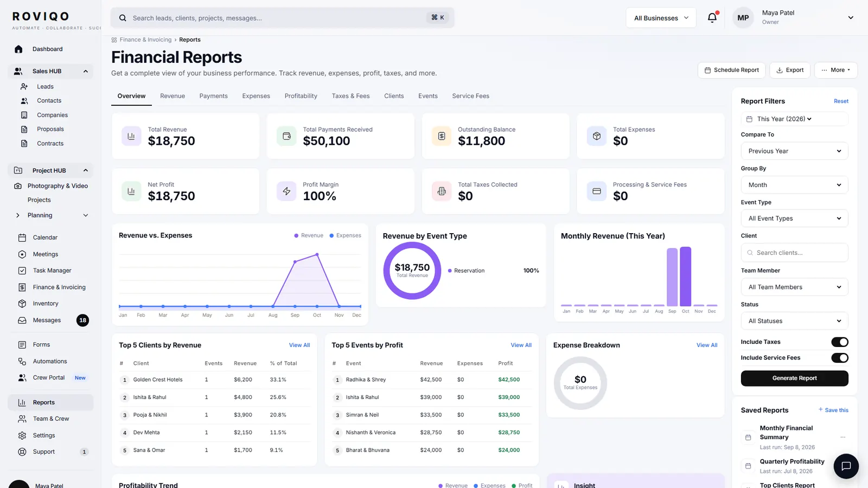Click the Search clients field
Image resolution: width=868 pixels, height=488 pixels.
[794, 253]
